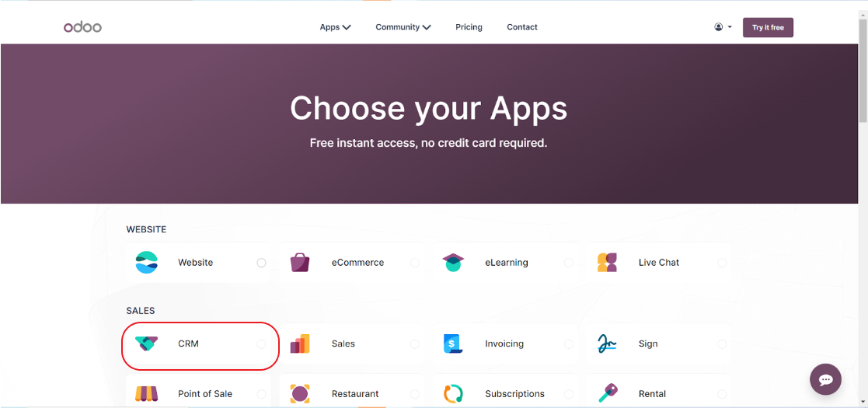
Task: Expand the Community dropdown menu
Action: click(x=403, y=27)
